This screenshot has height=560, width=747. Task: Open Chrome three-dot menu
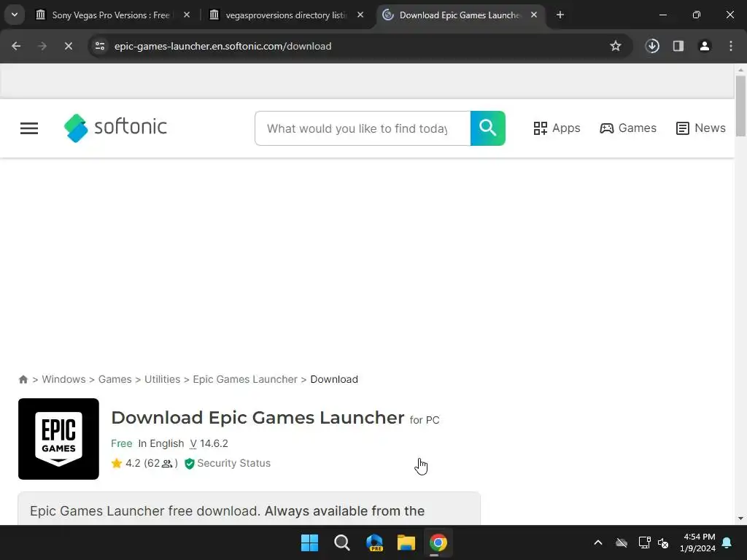click(731, 46)
